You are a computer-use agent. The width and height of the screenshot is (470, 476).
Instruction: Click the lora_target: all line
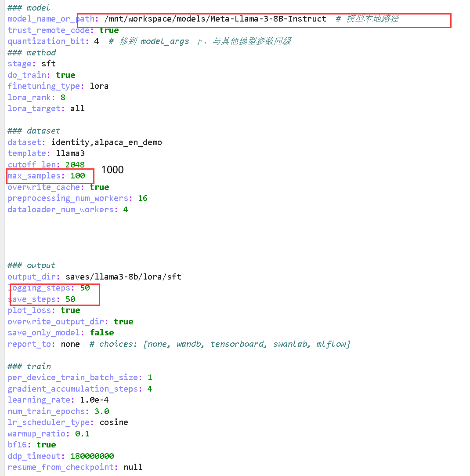point(46,109)
